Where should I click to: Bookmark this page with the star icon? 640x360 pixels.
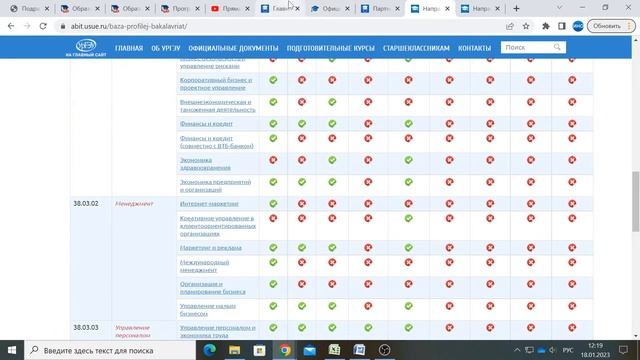[x=526, y=26]
